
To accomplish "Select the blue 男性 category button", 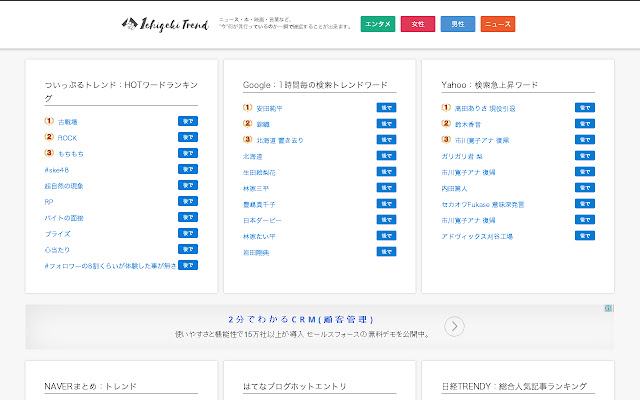I will pos(458,24).
